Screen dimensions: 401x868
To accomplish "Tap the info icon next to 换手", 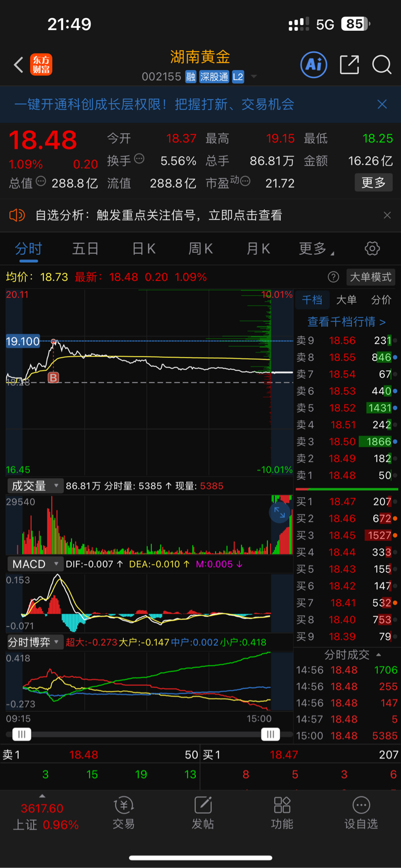I will (139, 159).
